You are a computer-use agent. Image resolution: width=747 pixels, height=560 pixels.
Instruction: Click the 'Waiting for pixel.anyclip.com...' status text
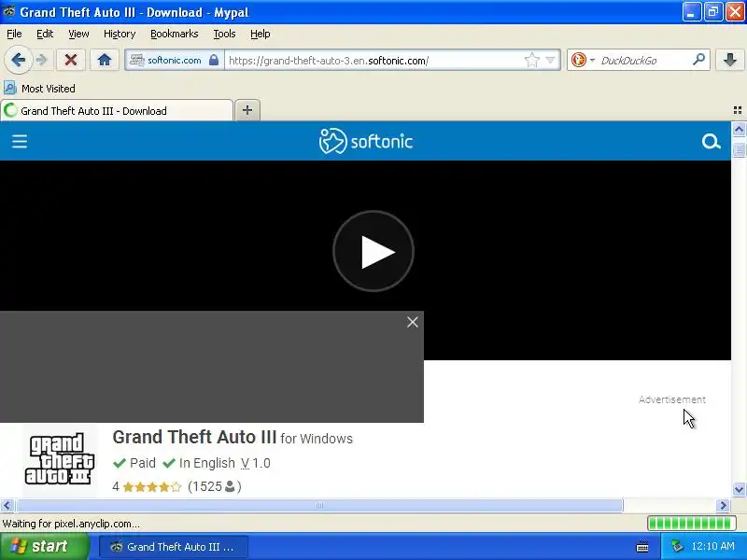tap(71, 524)
